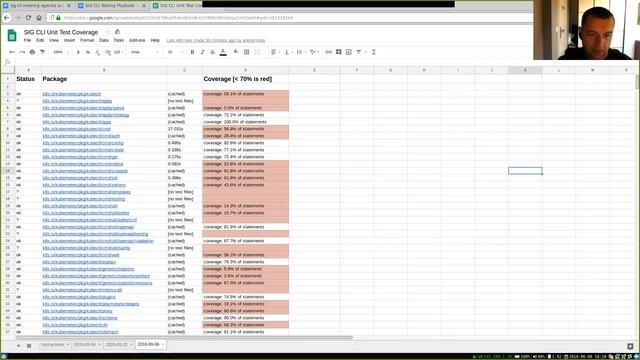The width and height of the screenshot is (640, 360).
Task: Open the Format menu
Action: (87, 40)
